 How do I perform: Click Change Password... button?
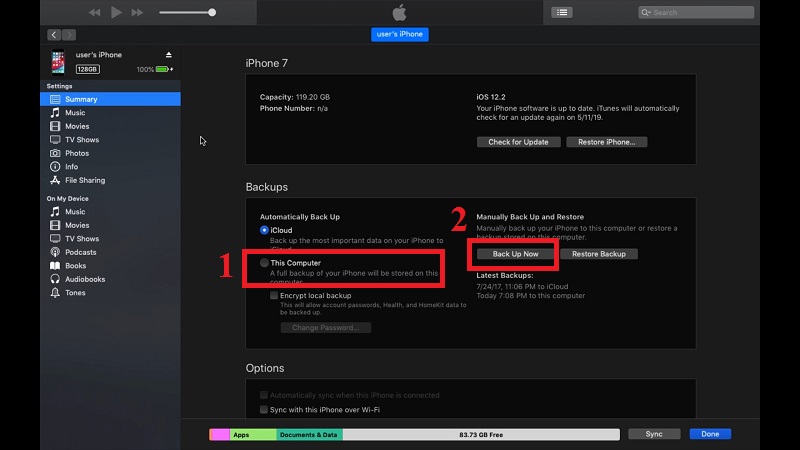click(x=326, y=328)
